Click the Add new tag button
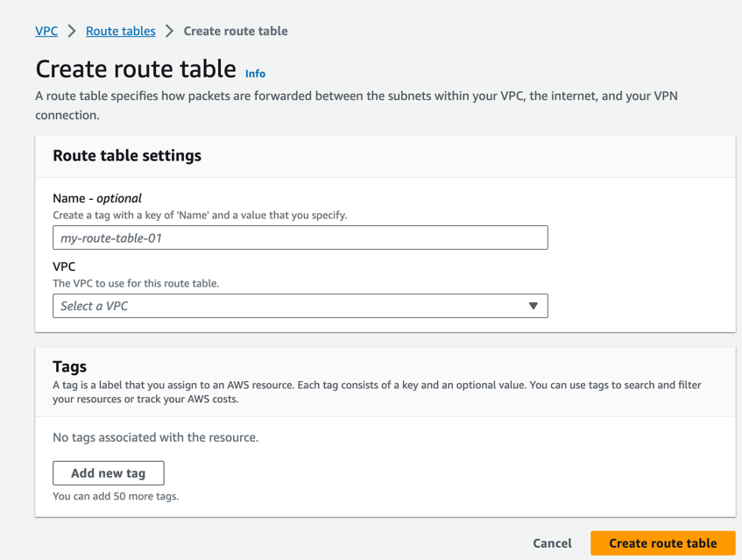The width and height of the screenshot is (742, 560). 109,473
